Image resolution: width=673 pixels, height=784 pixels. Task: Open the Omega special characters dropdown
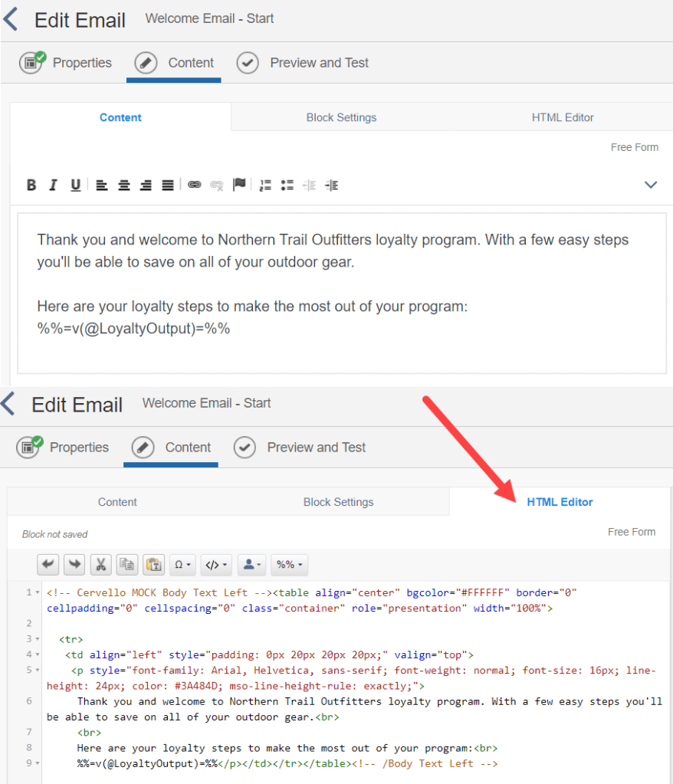(182, 565)
